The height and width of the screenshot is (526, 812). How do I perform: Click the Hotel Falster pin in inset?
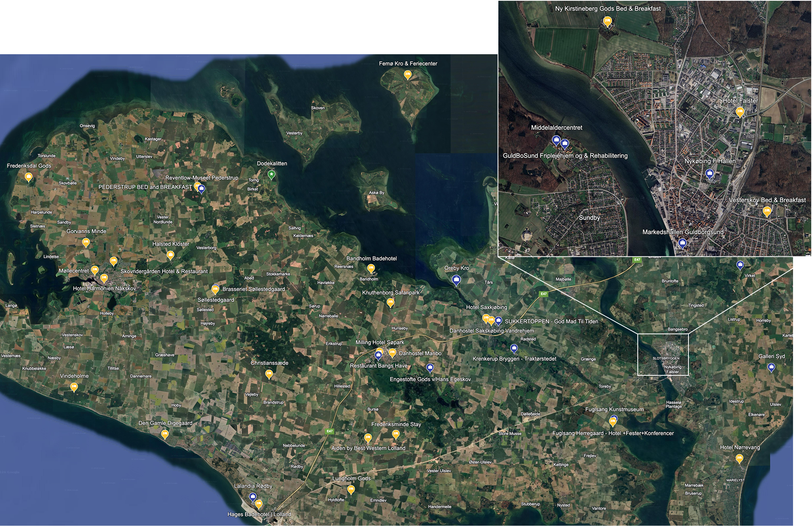[740, 112]
